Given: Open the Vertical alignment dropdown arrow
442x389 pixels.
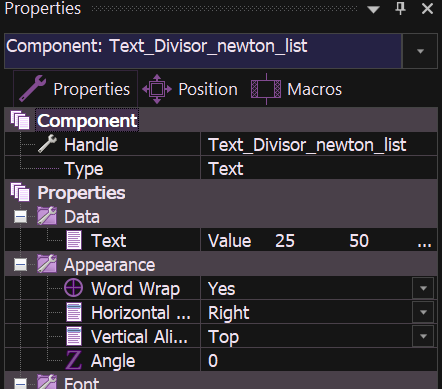Looking at the screenshot, I should 423,336.
